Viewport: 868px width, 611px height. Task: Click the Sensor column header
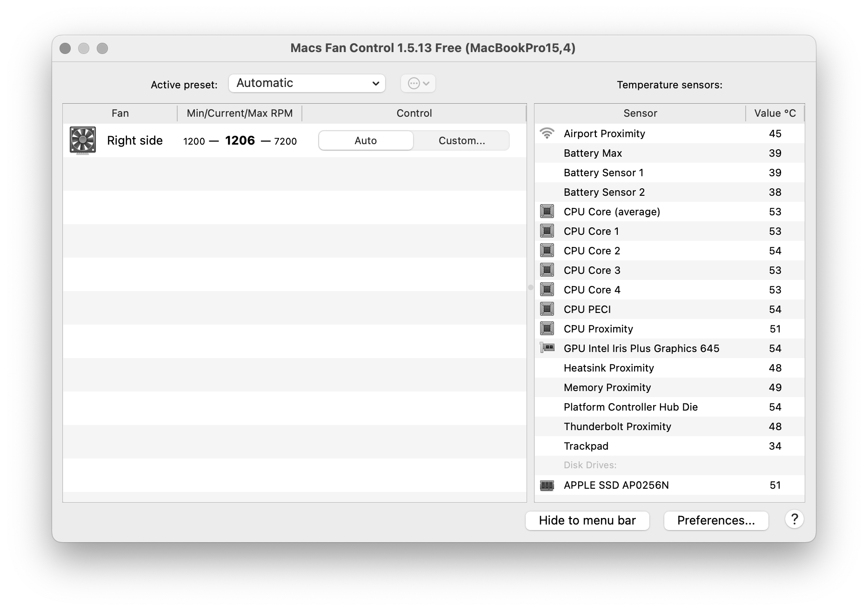coord(640,113)
